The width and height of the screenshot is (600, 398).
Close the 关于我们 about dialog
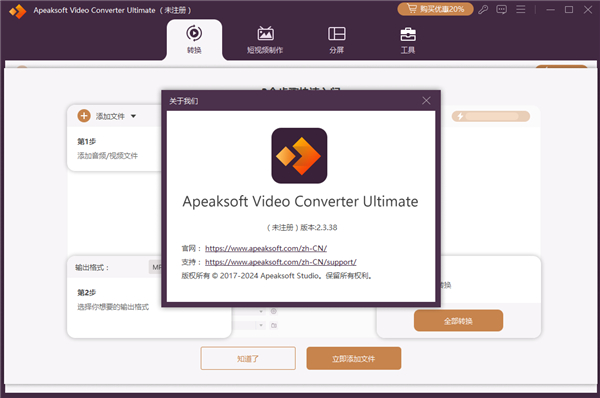click(x=426, y=101)
